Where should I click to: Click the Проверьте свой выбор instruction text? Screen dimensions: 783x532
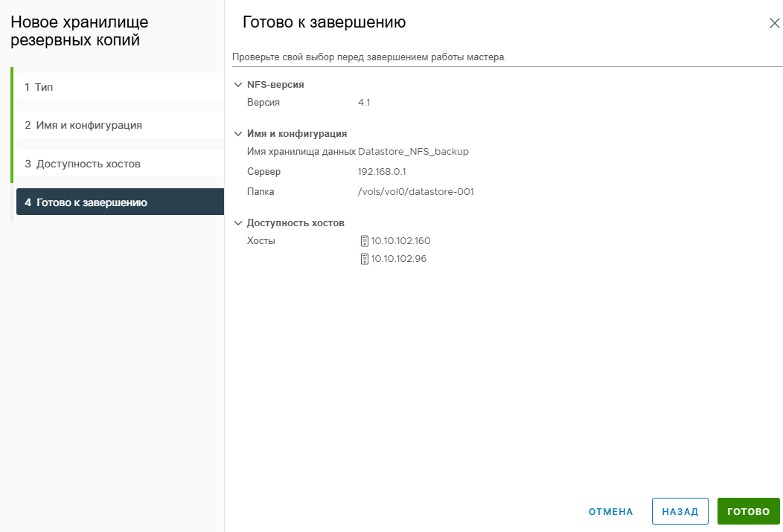(x=369, y=57)
